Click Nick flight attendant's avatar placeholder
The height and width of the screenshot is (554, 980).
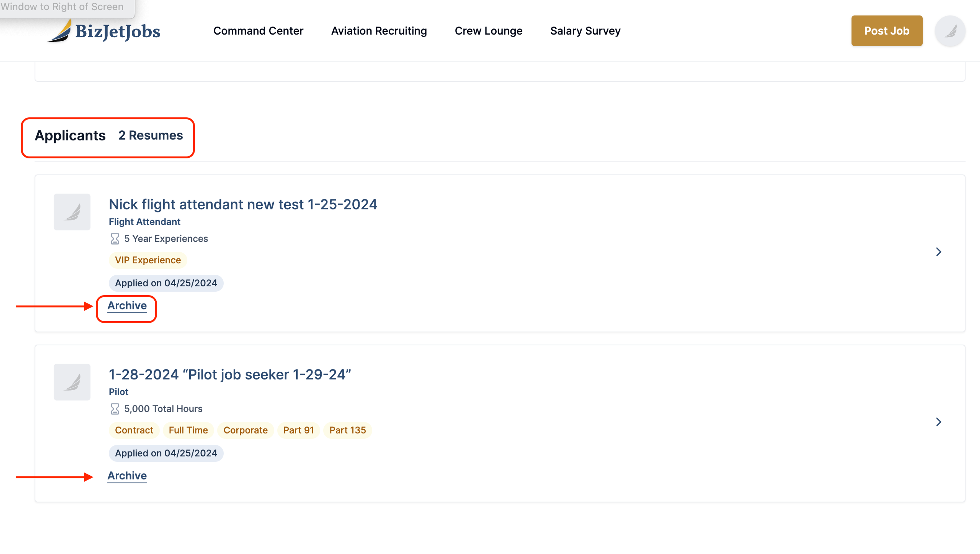72,212
